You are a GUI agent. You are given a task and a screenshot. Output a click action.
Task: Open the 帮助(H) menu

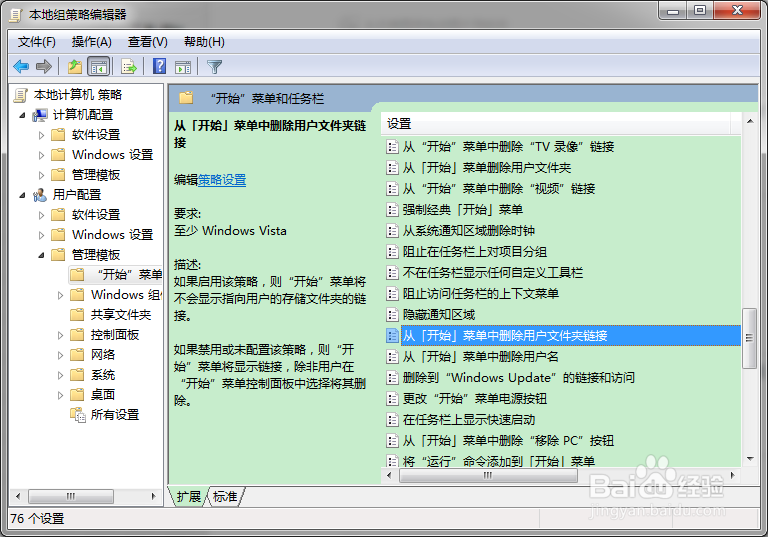(x=204, y=42)
